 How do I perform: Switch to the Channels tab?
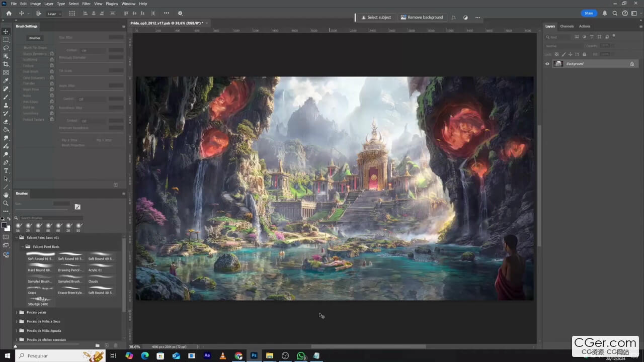pos(567,26)
